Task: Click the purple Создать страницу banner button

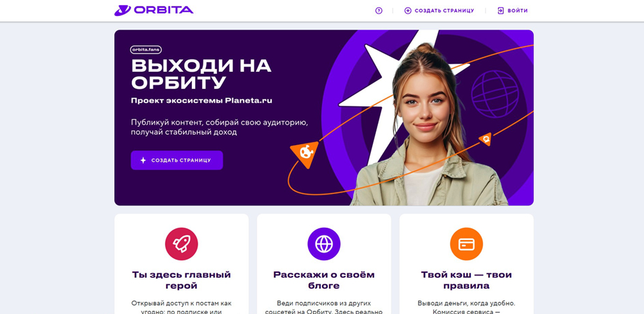Action: (177, 161)
